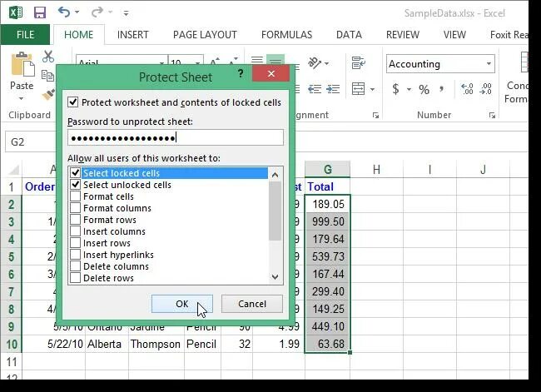Screen dimensions: 541x392
Task: Open the Accounting number format dropdown
Action: tap(489, 64)
